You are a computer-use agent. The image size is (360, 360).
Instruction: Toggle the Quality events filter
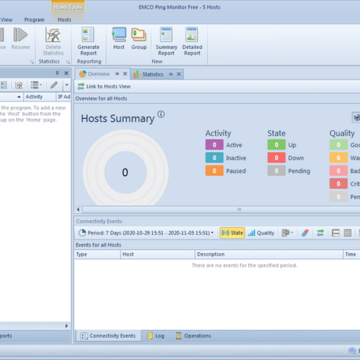(261, 233)
